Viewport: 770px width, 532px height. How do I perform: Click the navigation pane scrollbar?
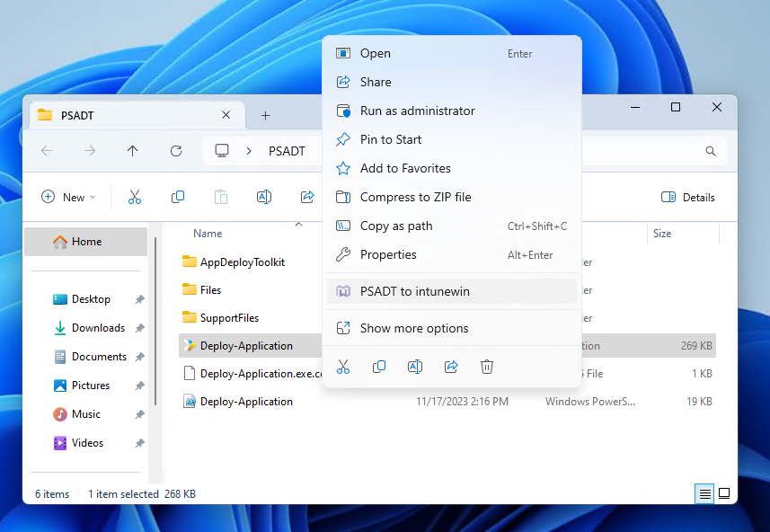coord(155,322)
